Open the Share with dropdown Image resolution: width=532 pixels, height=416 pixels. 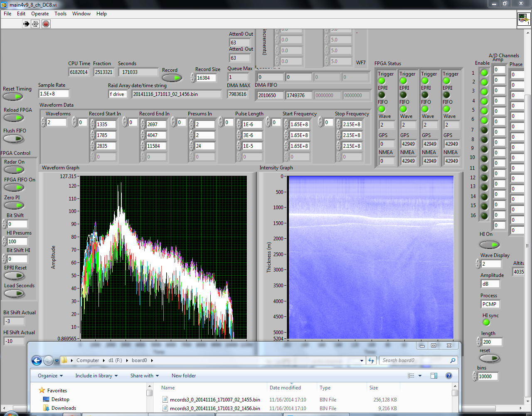(144, 376)
